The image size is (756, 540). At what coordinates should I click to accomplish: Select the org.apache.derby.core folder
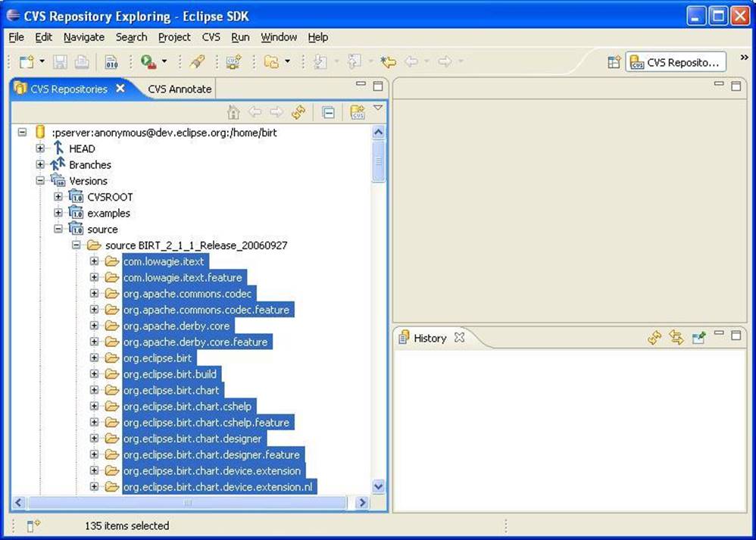177,326
